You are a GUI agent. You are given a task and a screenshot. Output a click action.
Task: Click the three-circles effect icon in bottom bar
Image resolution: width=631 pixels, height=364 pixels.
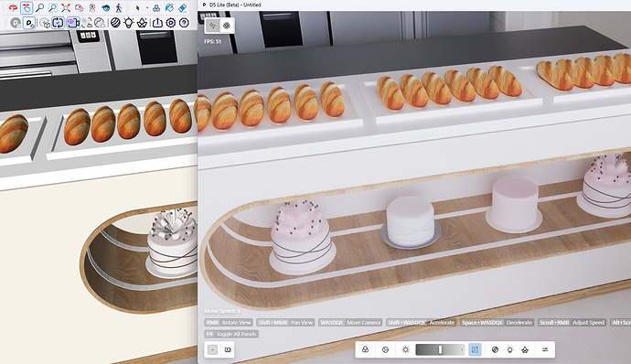coord(365,349)
